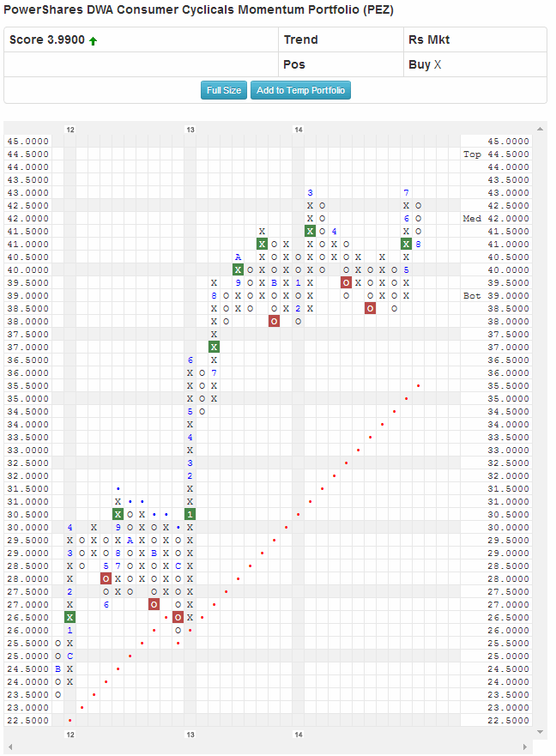The width and height of the screenshot is (556, 756).
Task: Click the red O box at 38.0000
Action: (274, 321)
